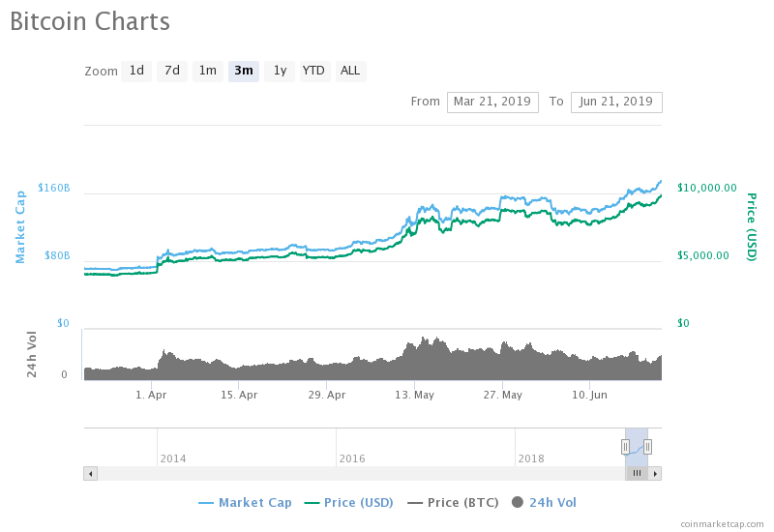Click the Market Cap axis title
The width and height of the screenshot is (774, 532).
pos(19,227)
